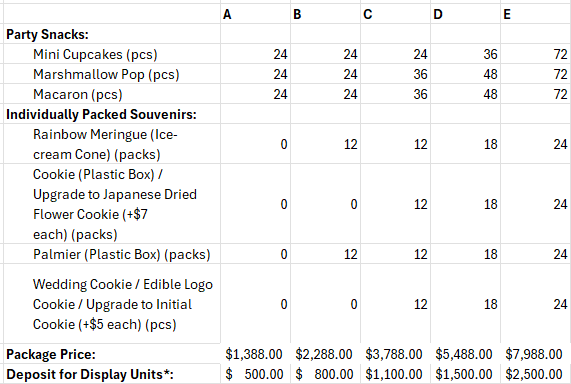The width and height of the screenshot is (571, 384).
Task: Click the $1,388.00 package price cell
Action: click(255, 354)
